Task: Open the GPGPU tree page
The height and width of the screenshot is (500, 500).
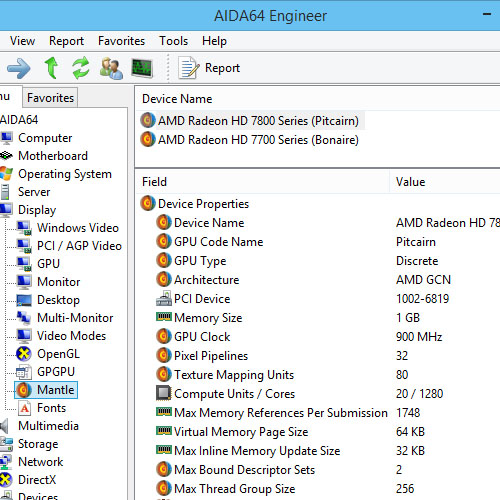Action: pos(56,372)
